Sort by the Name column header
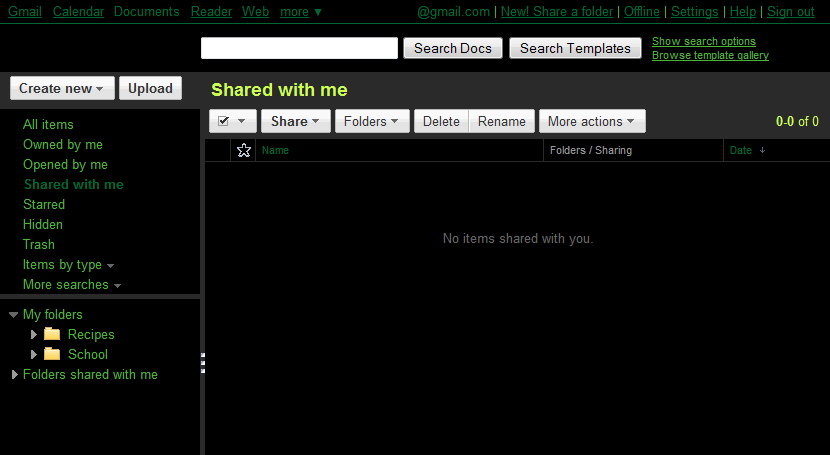Viewport: 830px width, 455px height. (x=275, y=150)
